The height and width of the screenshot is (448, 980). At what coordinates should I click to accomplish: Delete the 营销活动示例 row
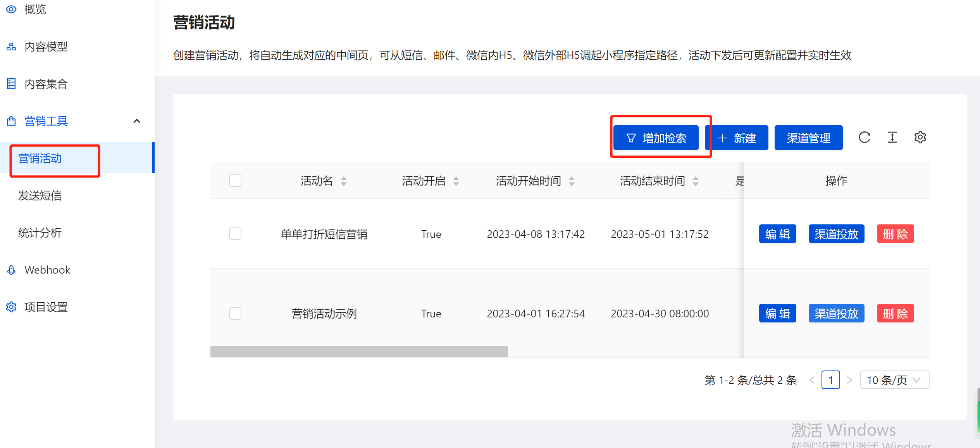click(895, 313)
